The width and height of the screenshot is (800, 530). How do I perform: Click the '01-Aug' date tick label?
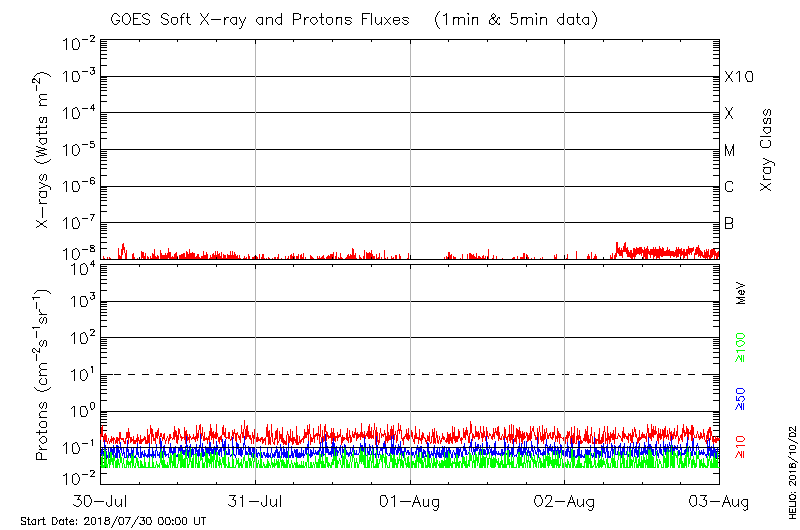click(x=410, y=499)
